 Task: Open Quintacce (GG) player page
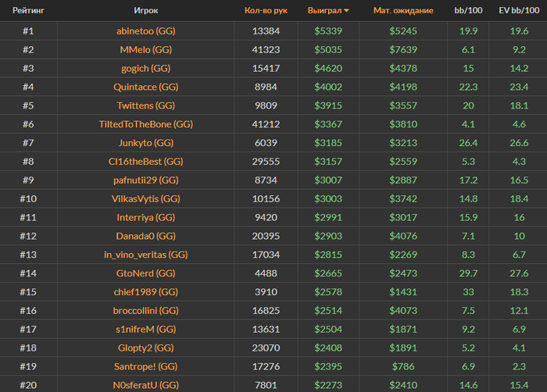[145, 87]
